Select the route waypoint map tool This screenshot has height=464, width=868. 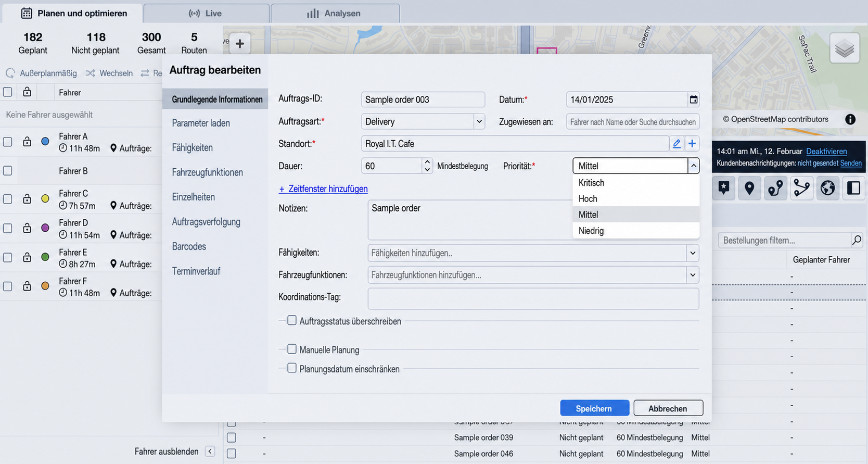(775, 188)
